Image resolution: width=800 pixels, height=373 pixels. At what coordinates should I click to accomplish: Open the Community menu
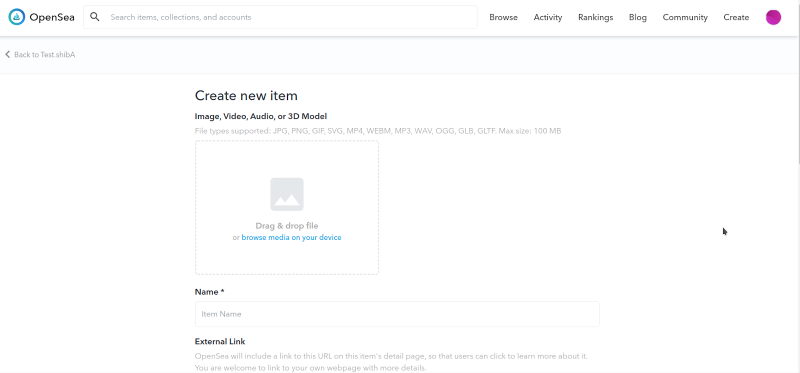coord(685,17)
